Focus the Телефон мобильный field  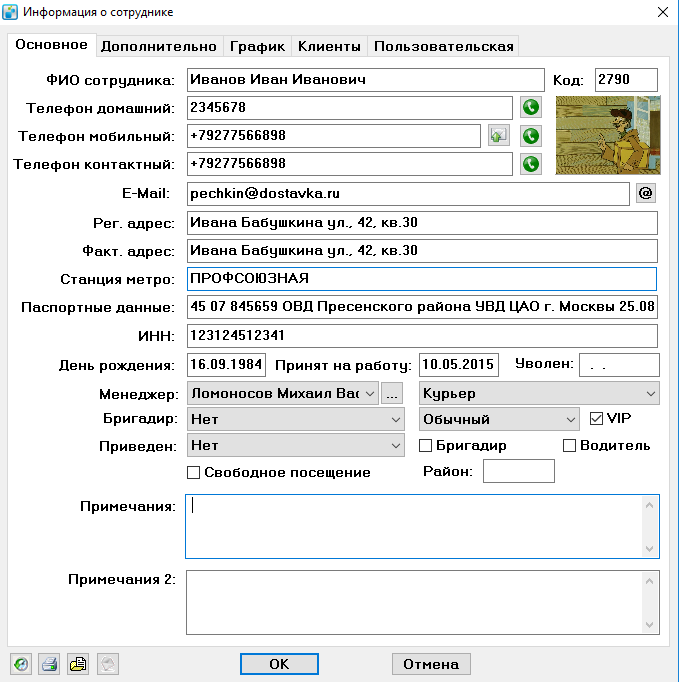[x=334, y=136]
